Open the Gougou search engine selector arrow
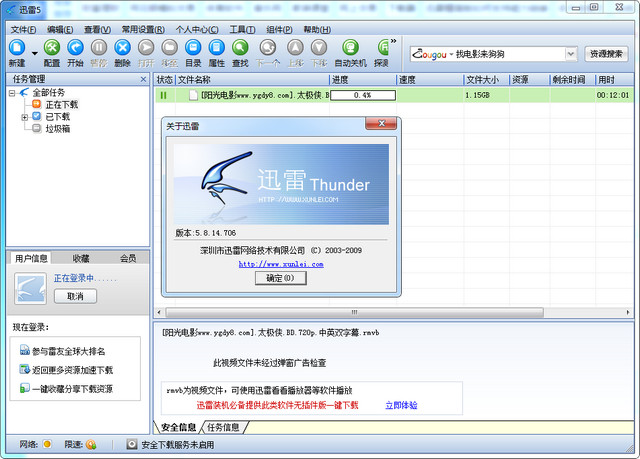640x459 pixels. click(x=451, y=54)
